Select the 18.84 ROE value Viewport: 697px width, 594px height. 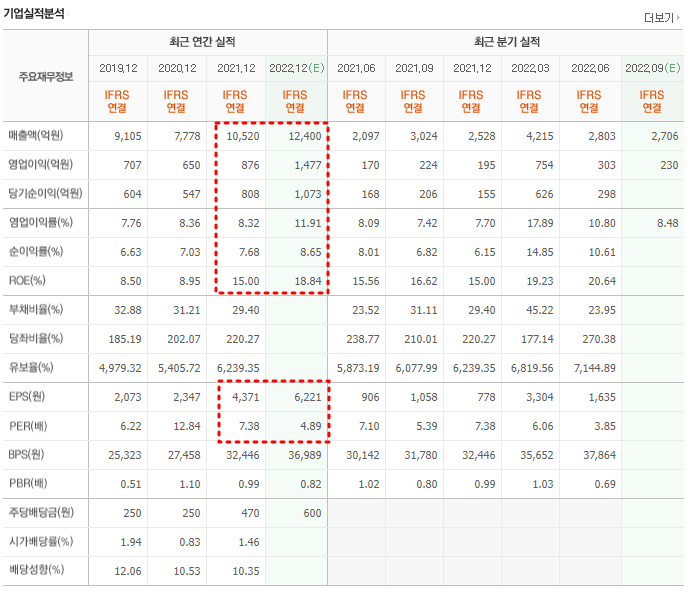[308, 281]
